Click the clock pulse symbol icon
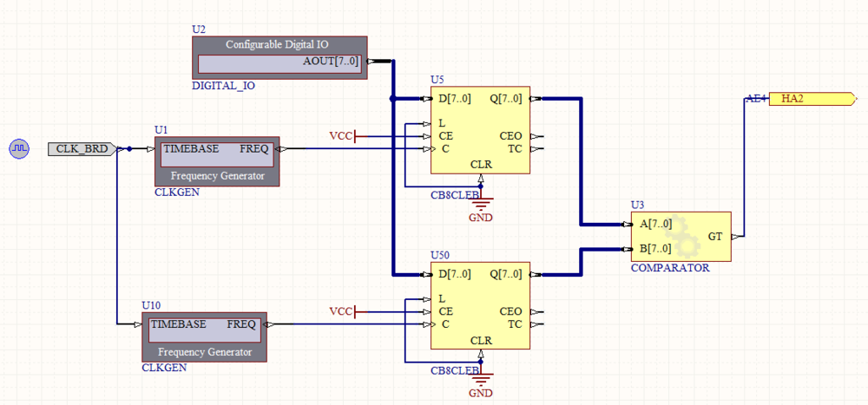This screenshot has height=405, width=868. (x=20, y=148)
